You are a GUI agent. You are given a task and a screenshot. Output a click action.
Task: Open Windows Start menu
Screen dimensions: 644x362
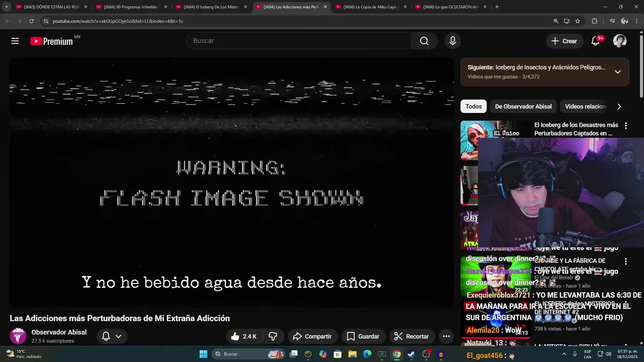pos(203,354)
